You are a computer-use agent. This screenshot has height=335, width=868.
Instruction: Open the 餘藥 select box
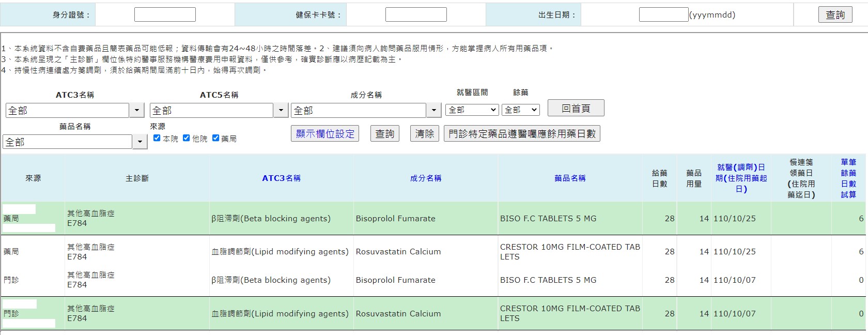pyautogui.click(x=520, y=110)
